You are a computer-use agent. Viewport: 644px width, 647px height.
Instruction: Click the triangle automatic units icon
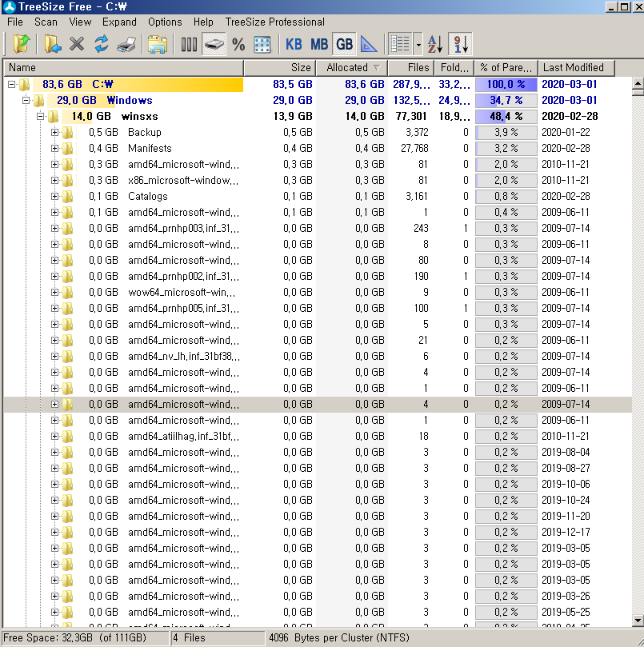pyautogui.click(x=369, y=44)
